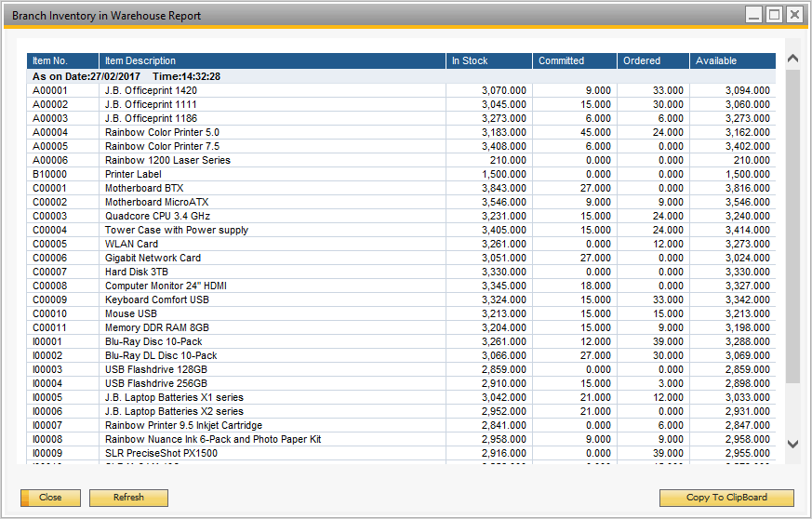Select Computer Monitor 24" HDMI description
The height and width of the screenshot is (519, 812).
(x=166, y=286)
